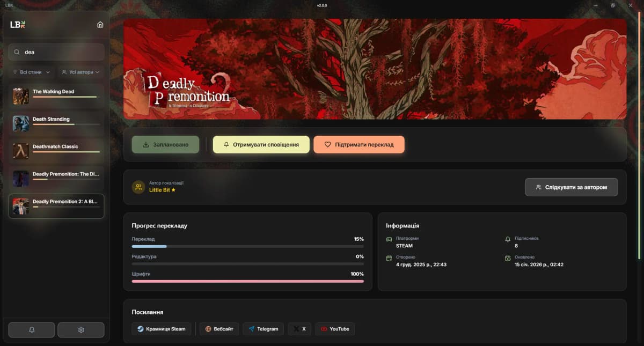This screenshot has height=346, width=644.
Task: Click the search field containing 'dea'
Action: [x=56, y=52]
